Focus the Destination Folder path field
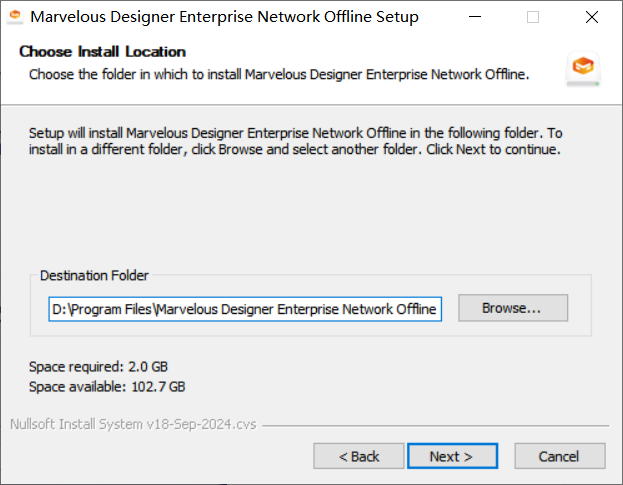The image size is (623, 485). 244,309
